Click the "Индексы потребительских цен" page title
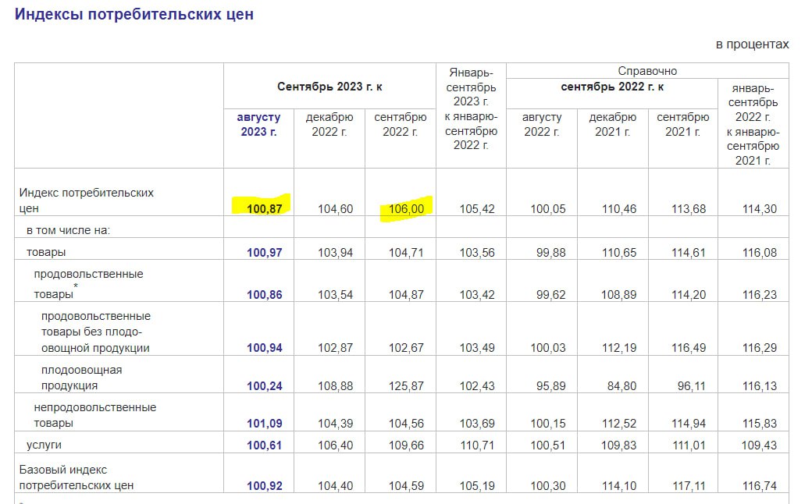The height and width of the screenshot is (504, 812). click(134, 15)
